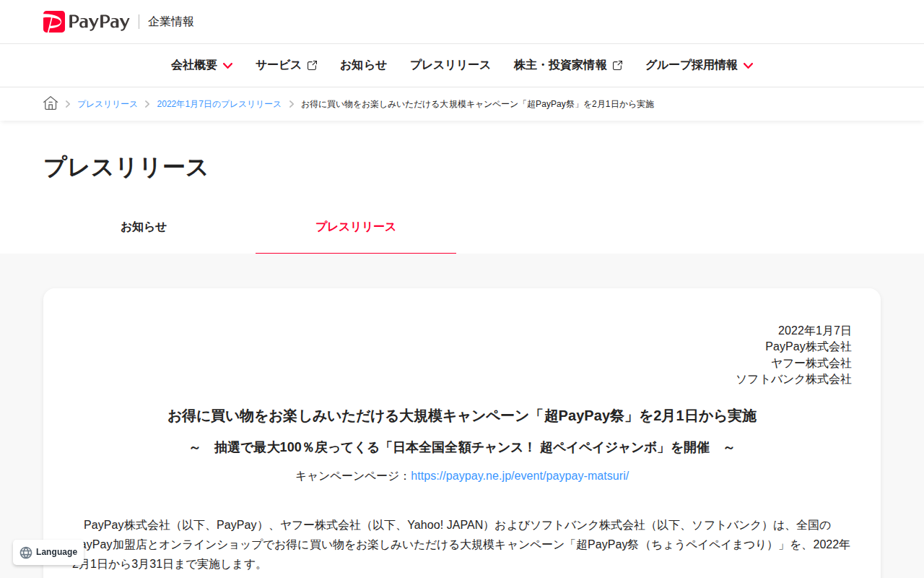Expand the グループ採用情報 dropdown chevron
The width and height of the screenshot is (924, 578).
click(748, 66)
